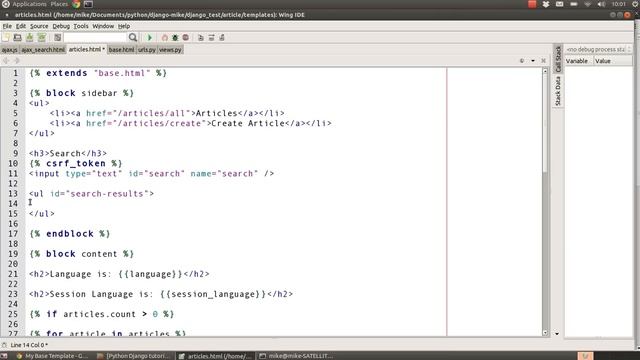Click the small circle icon above editor scrollbar
640x360 pixels.
522,60
